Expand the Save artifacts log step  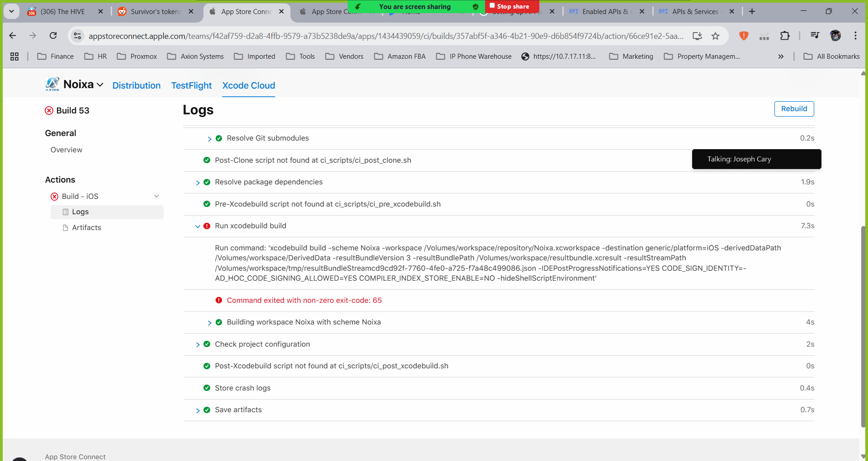coord(198,410)
